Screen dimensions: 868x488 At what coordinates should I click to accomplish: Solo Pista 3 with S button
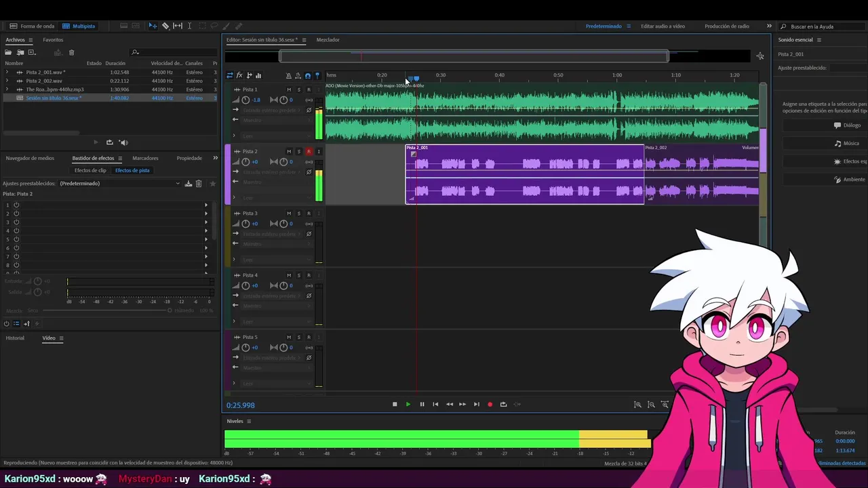pos(298,213)
